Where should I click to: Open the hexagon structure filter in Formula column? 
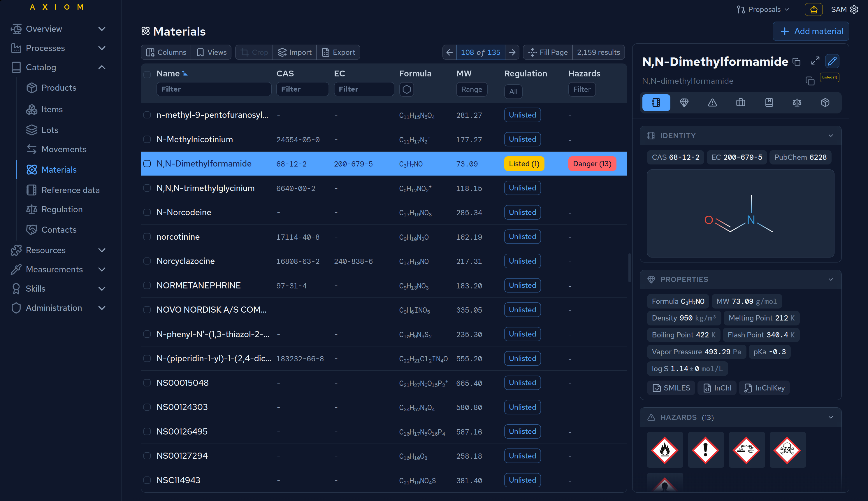click(x=407, y=89)
